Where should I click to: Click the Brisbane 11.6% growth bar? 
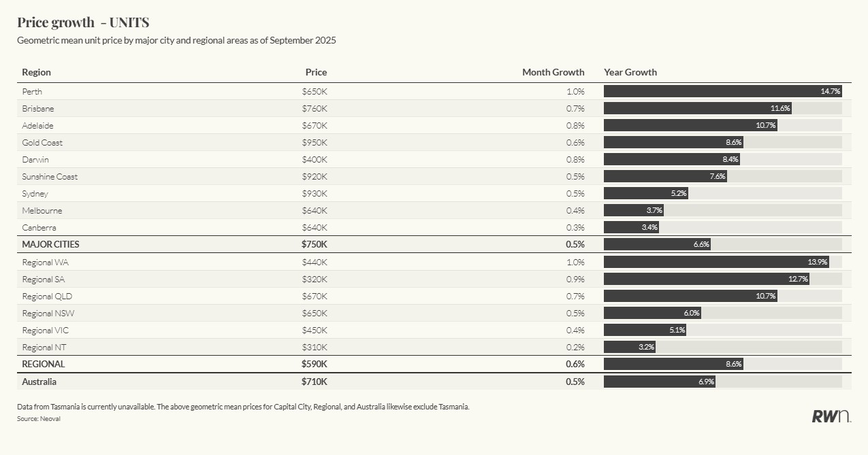tap(697, 108)
